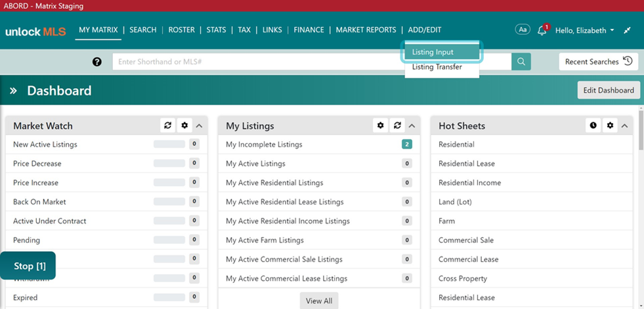Click the Edit Dashboard button
Image resolution: width=644 pixels, height=309 pixels.
[609, 90]
